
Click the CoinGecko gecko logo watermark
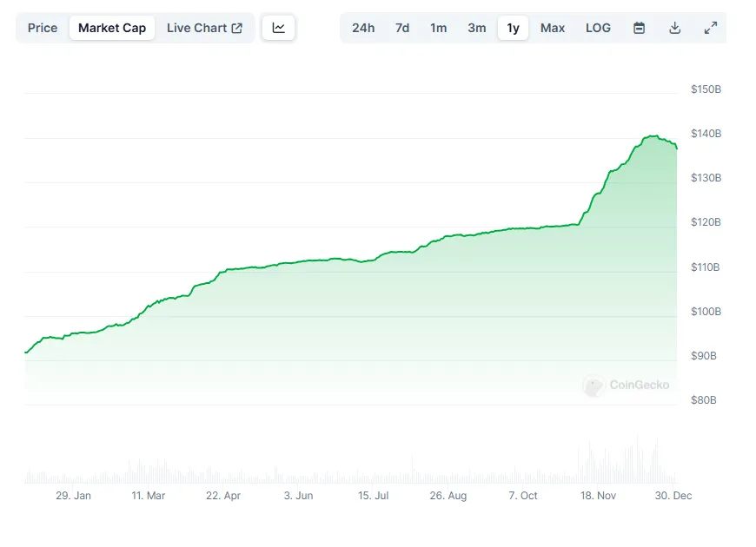coord(594,386)
